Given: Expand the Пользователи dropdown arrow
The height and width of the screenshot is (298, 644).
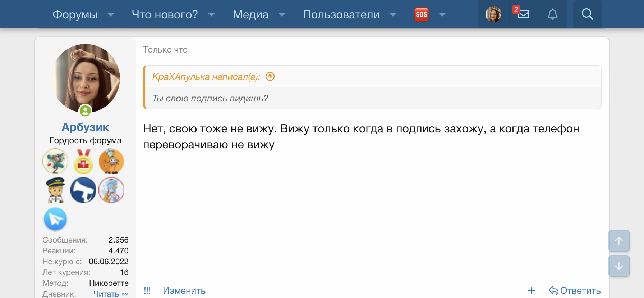Looking at the screenshot, I should point(393,14).
